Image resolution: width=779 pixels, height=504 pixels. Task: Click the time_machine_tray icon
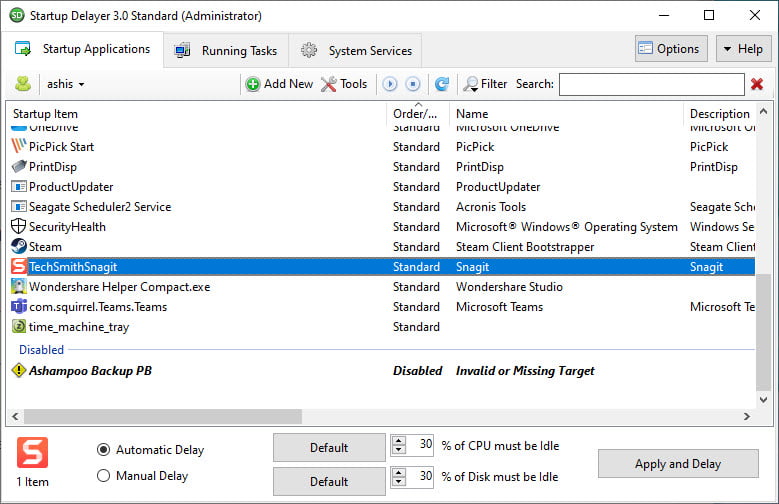click(18, 326)
